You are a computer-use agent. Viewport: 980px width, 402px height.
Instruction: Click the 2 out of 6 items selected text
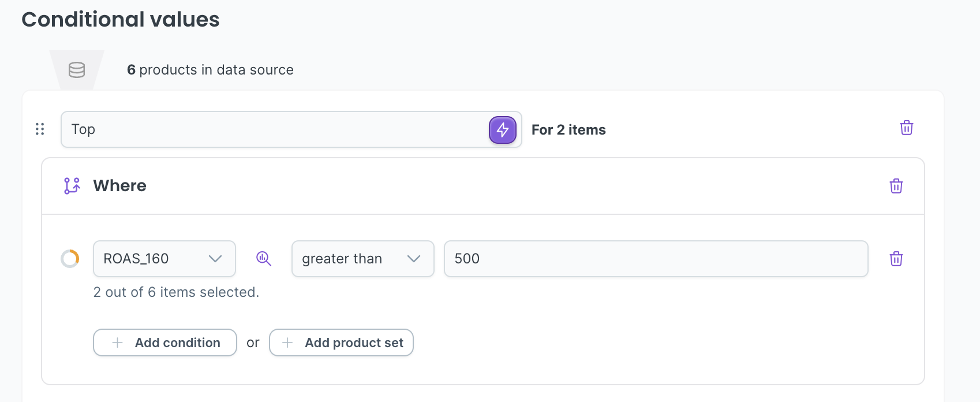(176, 292)
